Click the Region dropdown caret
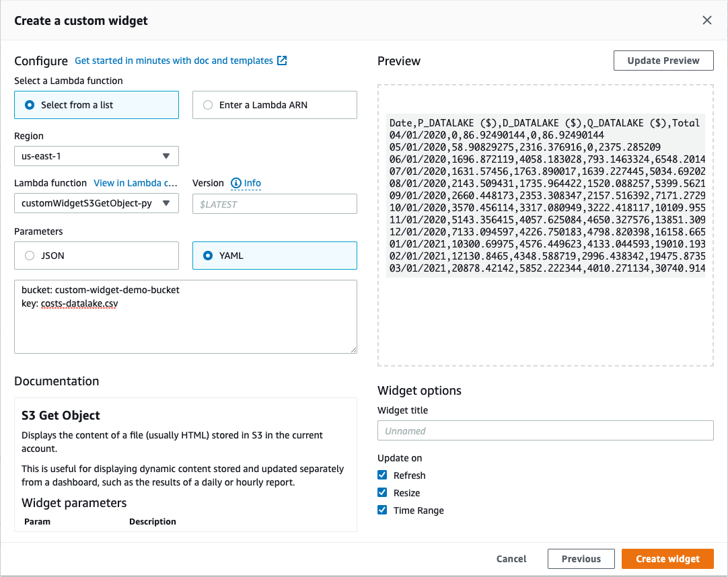Image resolution: width=728 pixels, height=577 pixels. [x=167, y=156]
